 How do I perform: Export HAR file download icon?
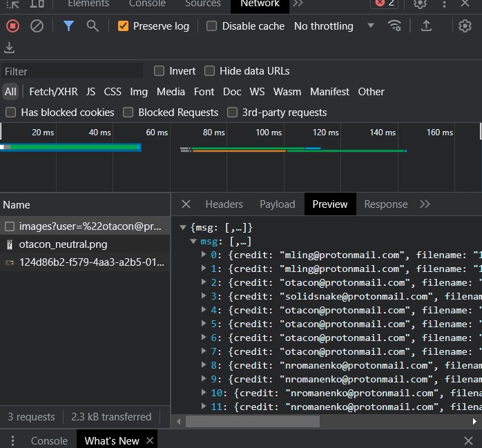pyautogui.click(x=10, y=48)
